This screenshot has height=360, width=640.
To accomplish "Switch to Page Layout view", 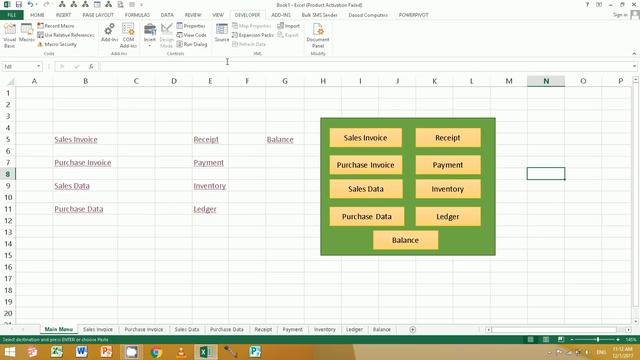I will (x=546, y=340).
